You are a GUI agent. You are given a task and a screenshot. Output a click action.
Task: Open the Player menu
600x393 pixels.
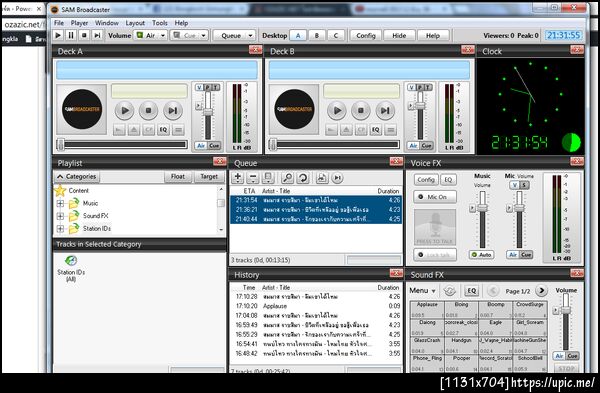click(79, 23)
